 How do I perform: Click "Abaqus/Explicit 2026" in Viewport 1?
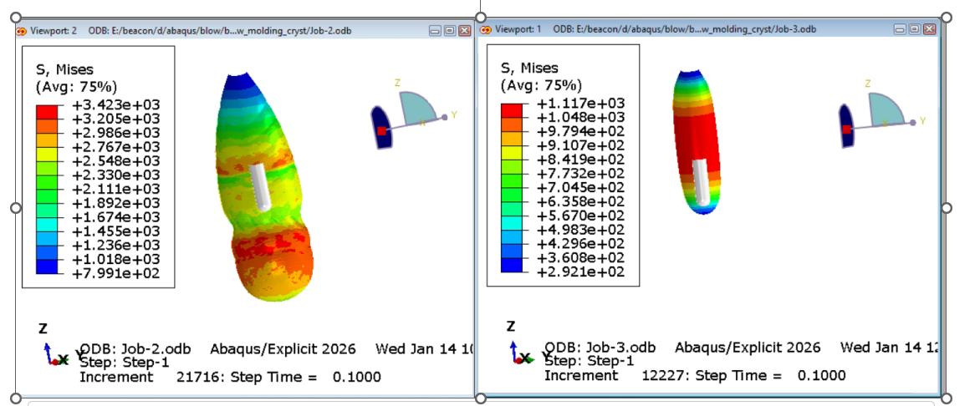pos(748,348)
